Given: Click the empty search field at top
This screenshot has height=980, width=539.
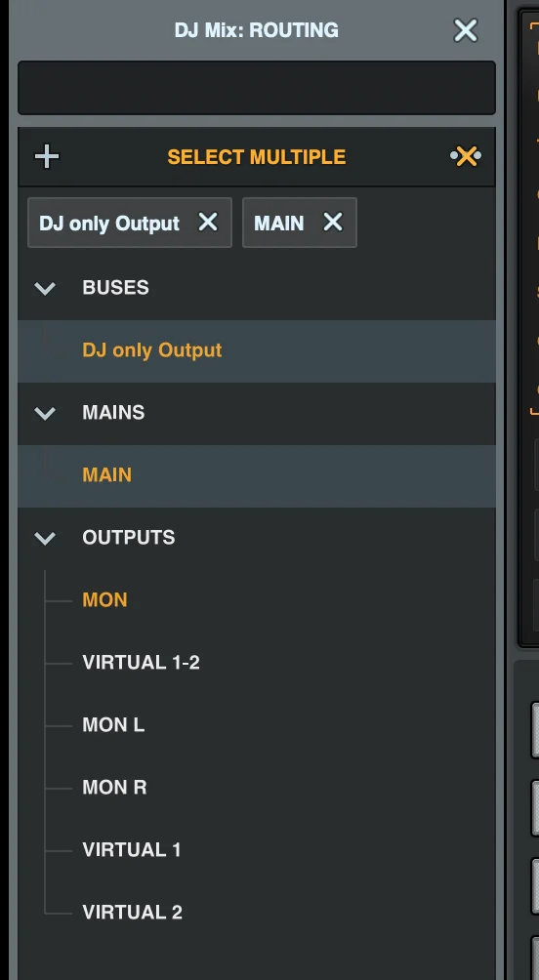Looking at the screenshot, I should click(x=257, y=88).
